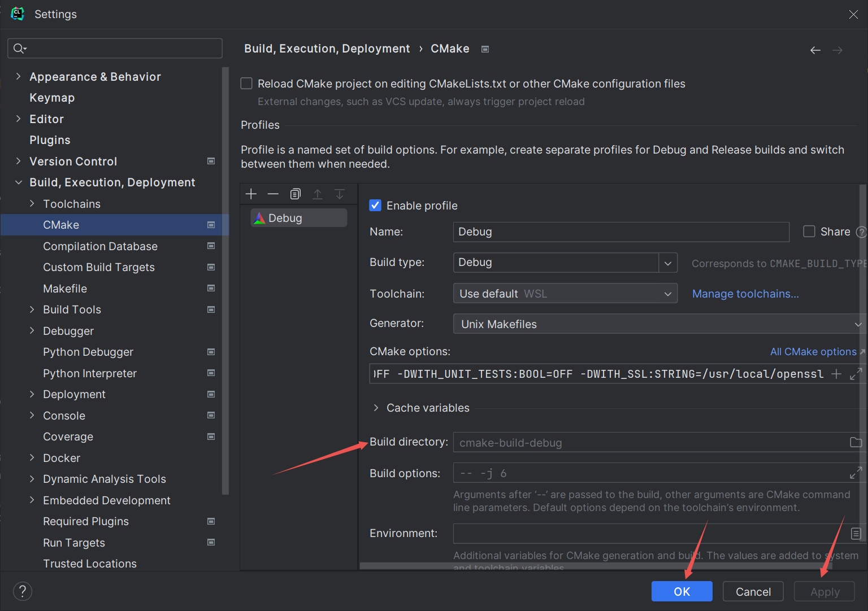This screenshot has width=868, height=611.
Task: Navigate forward with the right arrow
Action: coord(837,50)
